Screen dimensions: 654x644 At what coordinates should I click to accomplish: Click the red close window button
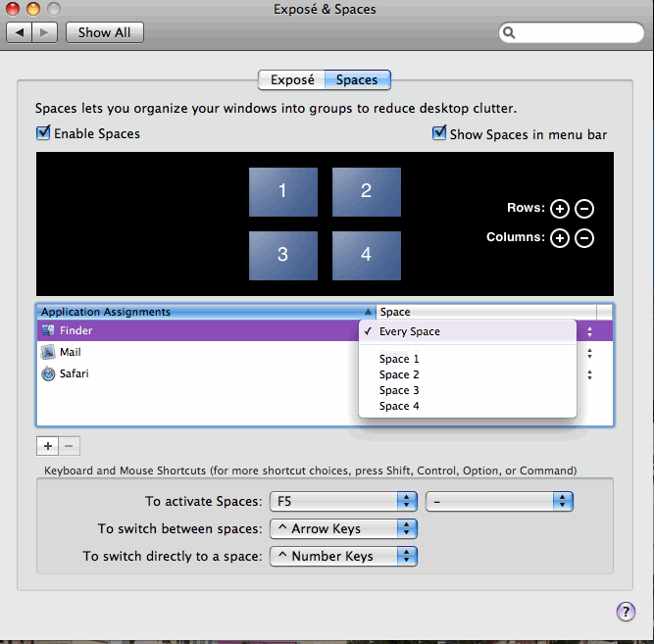click(x=13, y=9)
